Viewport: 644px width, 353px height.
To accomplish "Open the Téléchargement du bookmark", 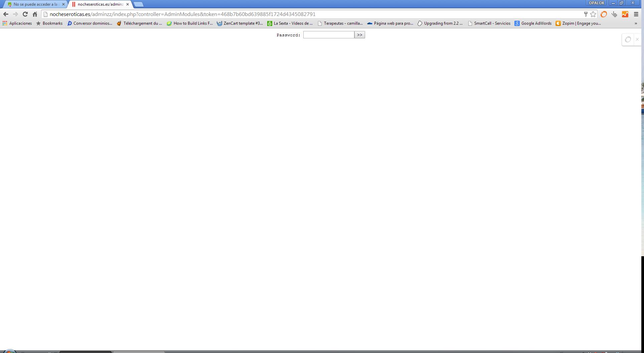I will point(140,23).
